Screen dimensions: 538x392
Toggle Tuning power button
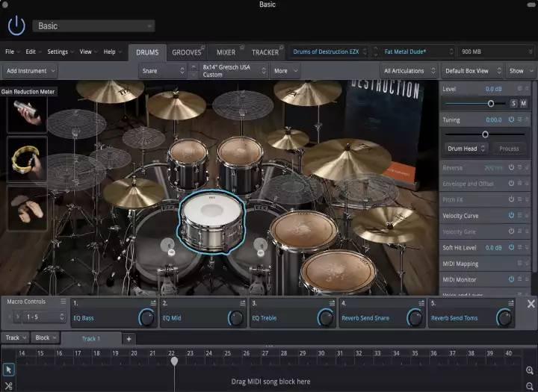point(511,119)
